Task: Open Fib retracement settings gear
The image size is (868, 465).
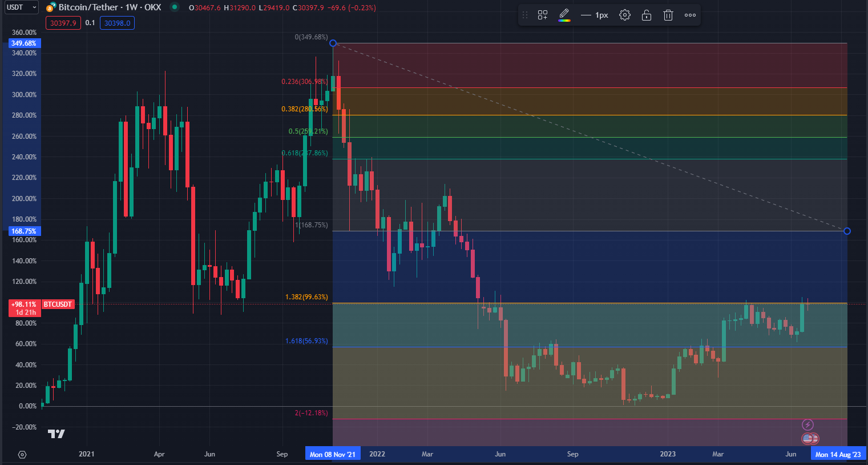Action: tap(625, 15)
